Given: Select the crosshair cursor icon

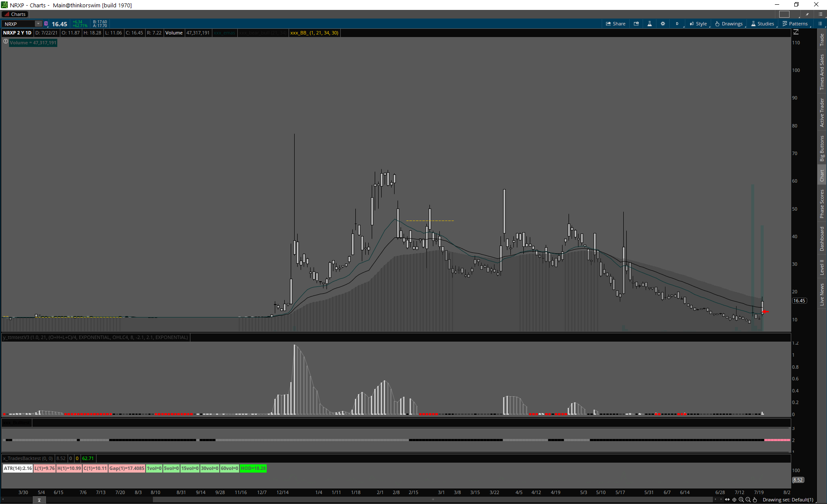Looking at the screenshot, I should (x=734, y=500).
